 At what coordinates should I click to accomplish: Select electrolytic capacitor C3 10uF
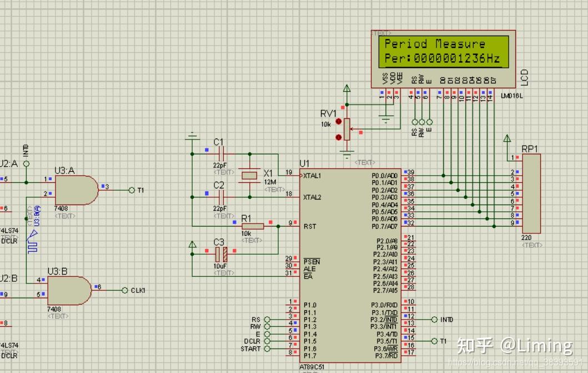click(x=221, y=254)
